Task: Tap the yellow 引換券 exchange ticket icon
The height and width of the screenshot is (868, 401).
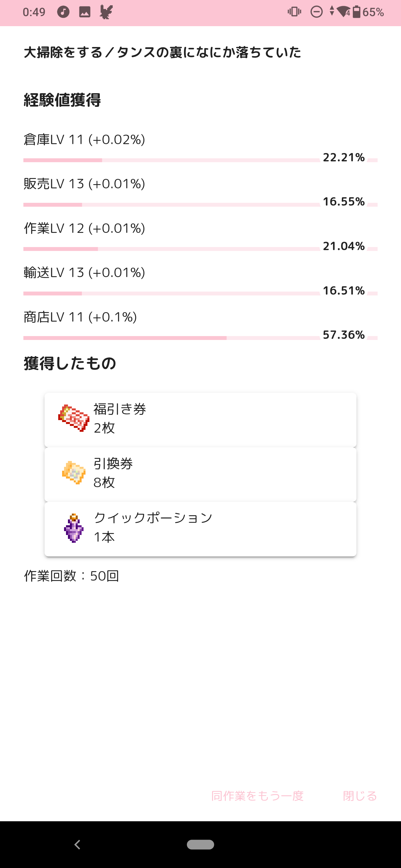Action: (x=74, y=473)
